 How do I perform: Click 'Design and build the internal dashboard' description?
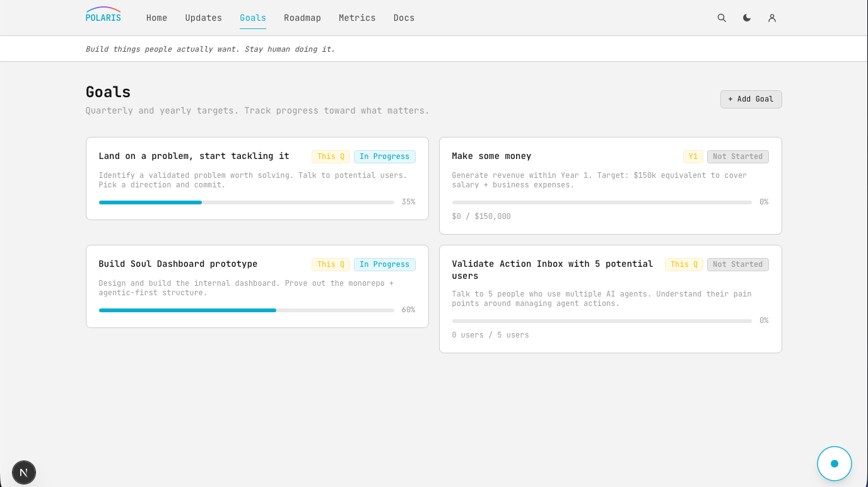(246, 288)
